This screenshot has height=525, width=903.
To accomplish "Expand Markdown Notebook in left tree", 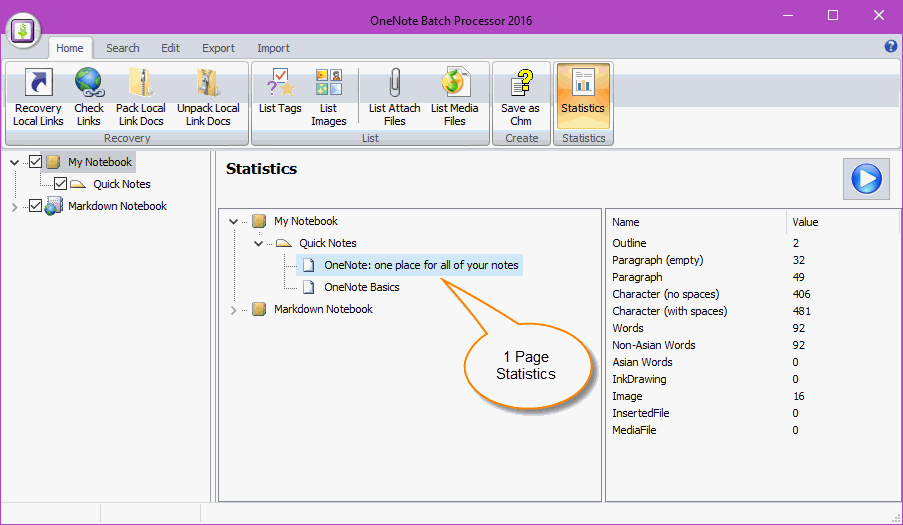I will click(x=14, y=207).
